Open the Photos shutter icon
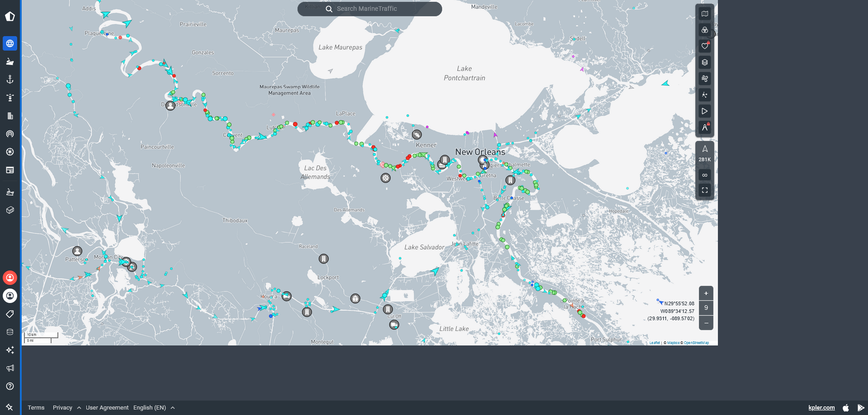This screenshot has width=868, height=415. point(10,152)
